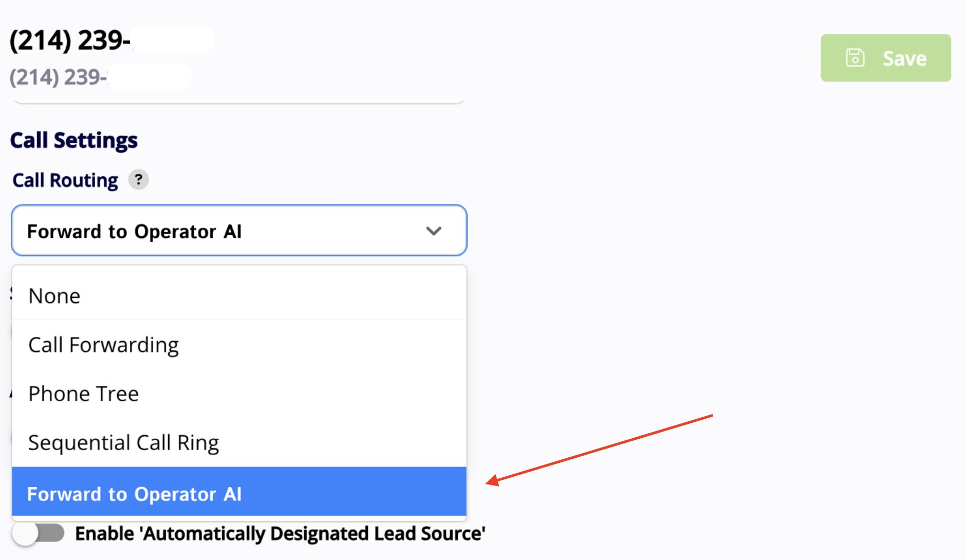This screenshot has height=560, width=966.
Task: Click the Call Routing help question mark icon
Action: point(138,180)
